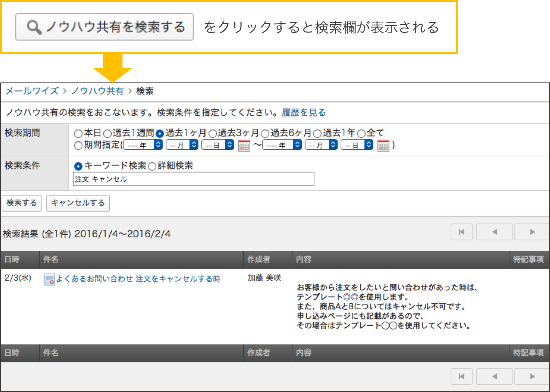Select the 過去3ヶ月 radio button
This screenshot has width=550, height=392.
tap(212, 134)
